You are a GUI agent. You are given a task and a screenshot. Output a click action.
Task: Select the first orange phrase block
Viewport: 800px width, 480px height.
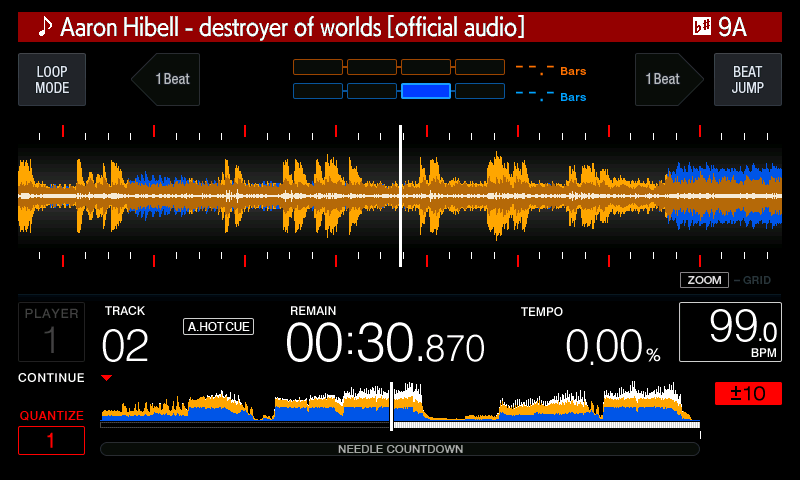(318, 67)
